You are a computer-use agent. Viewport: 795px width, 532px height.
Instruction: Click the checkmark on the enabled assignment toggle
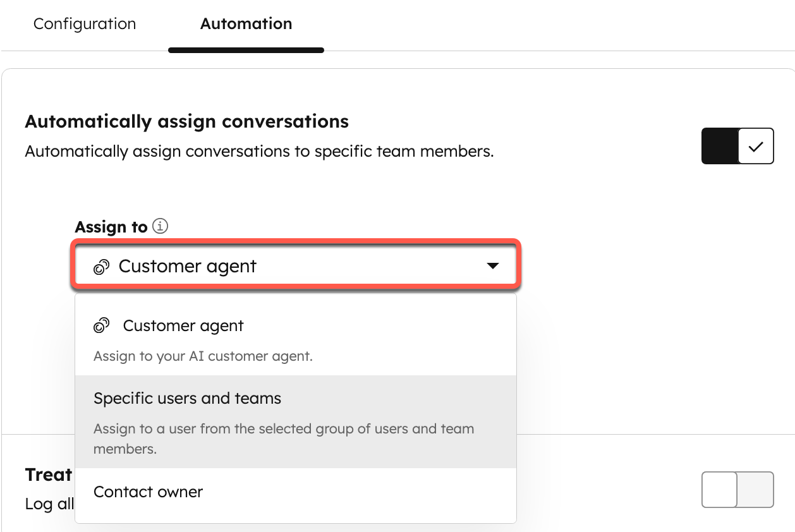pyautogui.click(x=756, y=146)
